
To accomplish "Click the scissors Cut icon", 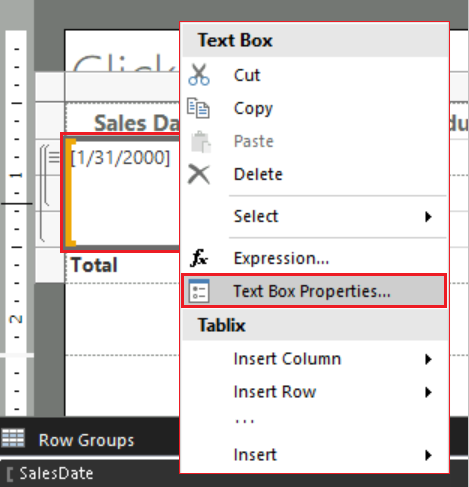I will [x=199, y=75].
